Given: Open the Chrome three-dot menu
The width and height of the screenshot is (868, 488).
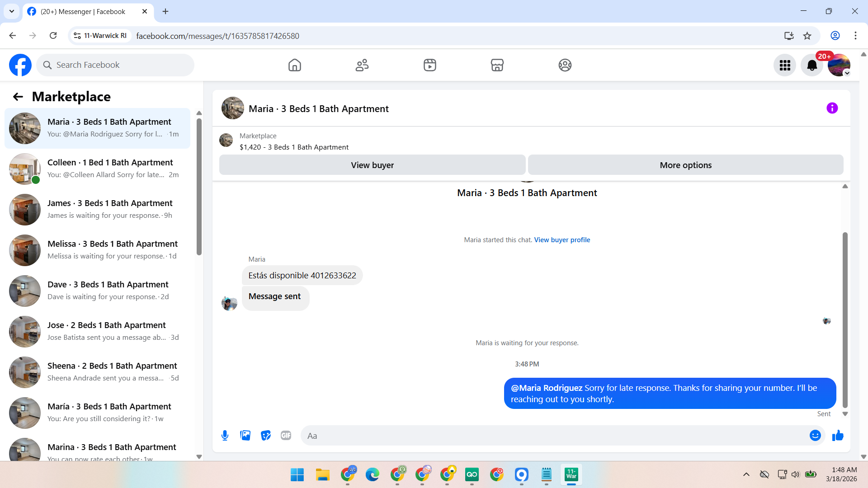Looking at the screenshot, I should point(855,36).
